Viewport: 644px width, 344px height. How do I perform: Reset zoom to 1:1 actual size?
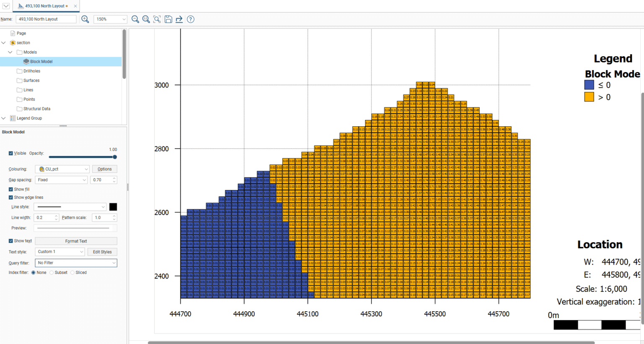[146, 19]
